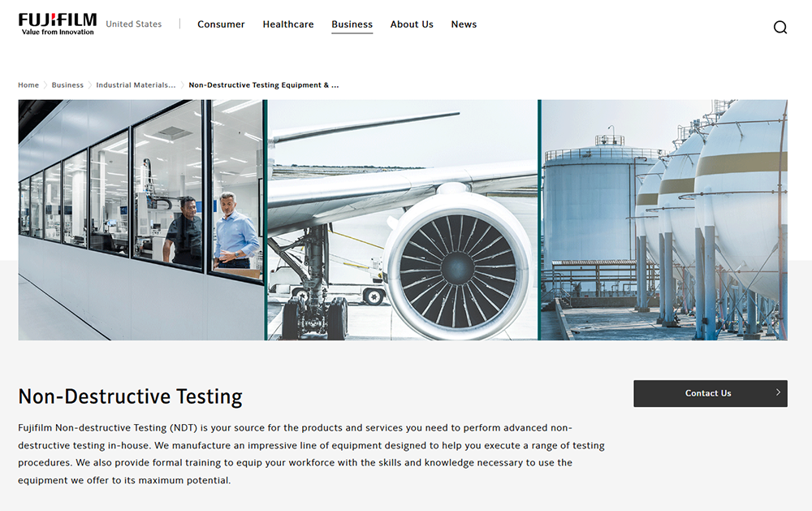This screenshot has width=812, height=511.
Task: Open the search magnifier icon
Action: click(780, 27)
